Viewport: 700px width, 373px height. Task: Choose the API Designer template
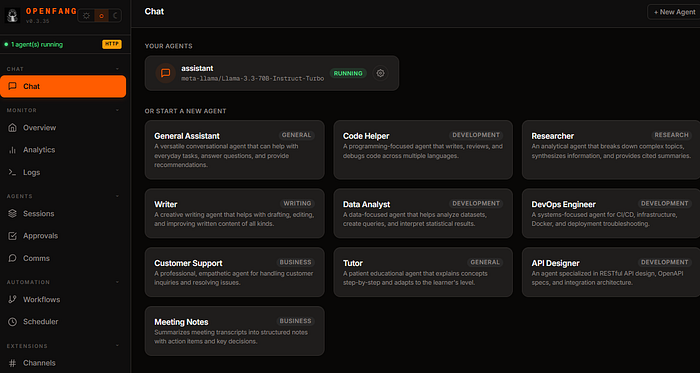(x=611, y=272)
